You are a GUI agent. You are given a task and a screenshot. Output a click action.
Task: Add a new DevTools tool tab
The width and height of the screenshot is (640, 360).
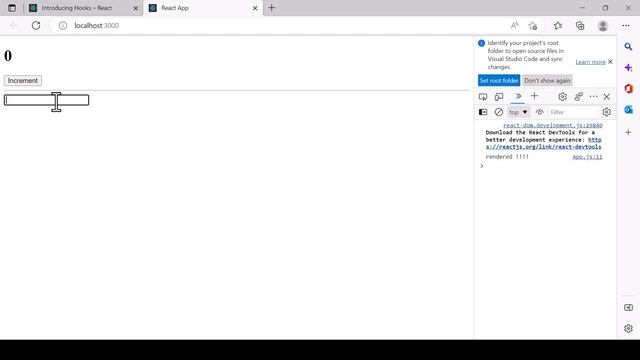tap(534, 96)
